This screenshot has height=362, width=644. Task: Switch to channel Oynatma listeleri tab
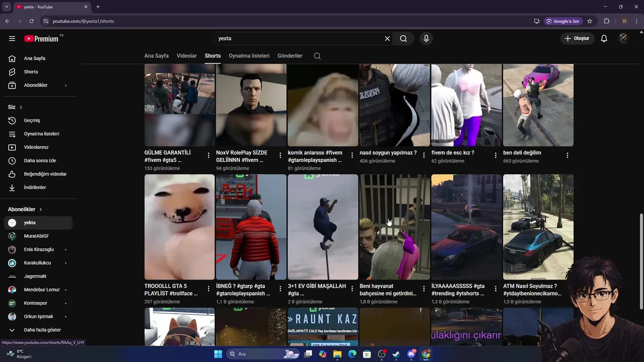[249, 56]
